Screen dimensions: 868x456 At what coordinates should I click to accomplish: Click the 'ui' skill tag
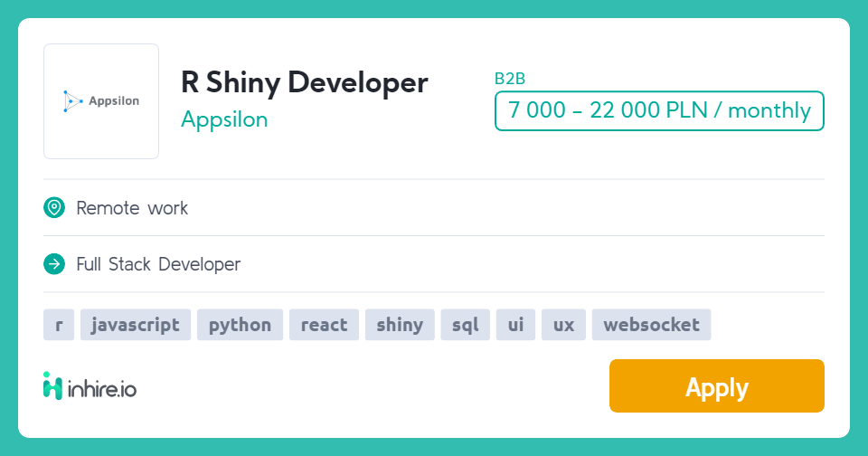point(515,325)
